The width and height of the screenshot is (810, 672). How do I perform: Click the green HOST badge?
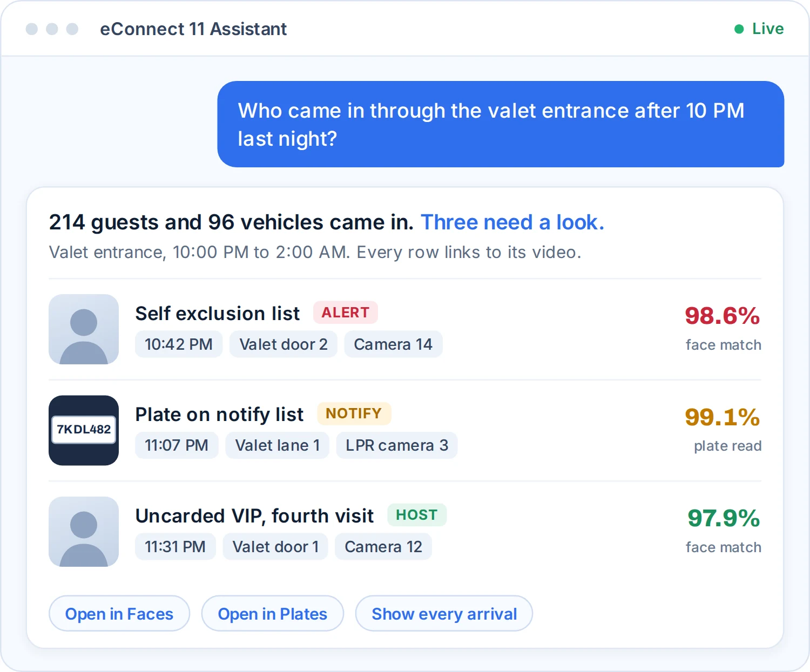[x=417, y=515]
